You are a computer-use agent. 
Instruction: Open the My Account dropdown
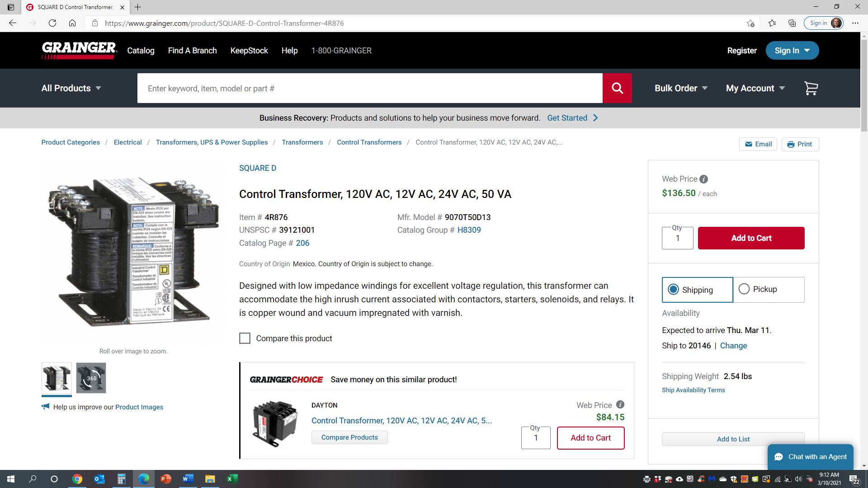tap(755, 88)
